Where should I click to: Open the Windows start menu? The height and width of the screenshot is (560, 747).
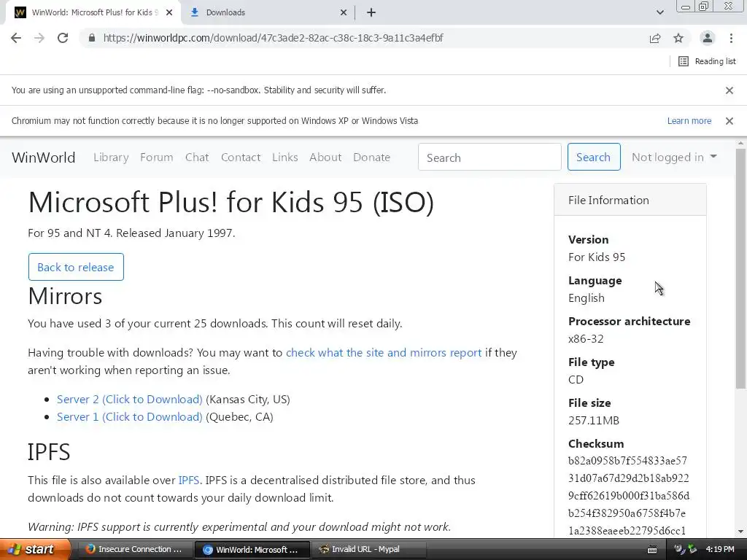[34, 549]
